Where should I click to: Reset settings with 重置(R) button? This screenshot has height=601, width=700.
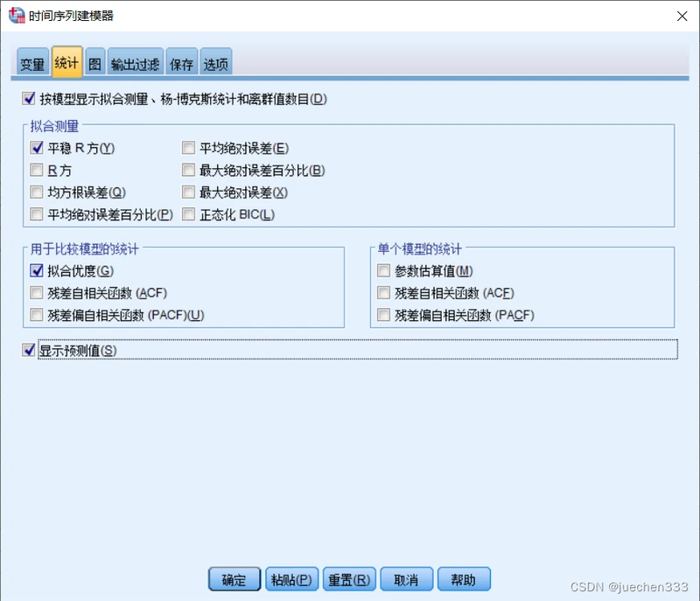[x=349, y=579]
